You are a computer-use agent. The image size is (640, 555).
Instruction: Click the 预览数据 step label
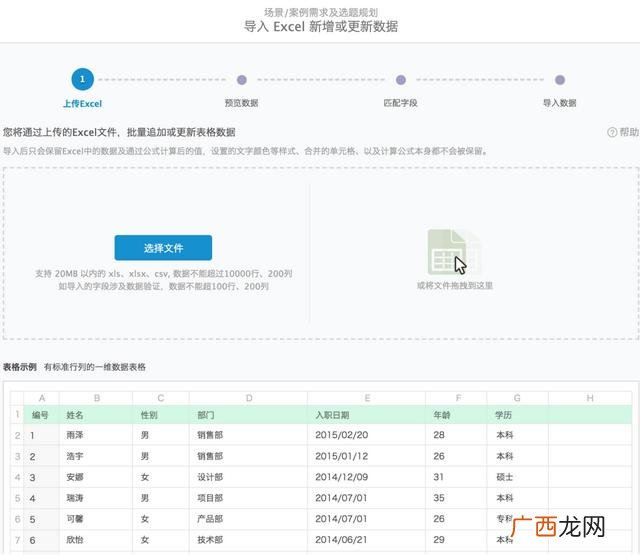242,103
